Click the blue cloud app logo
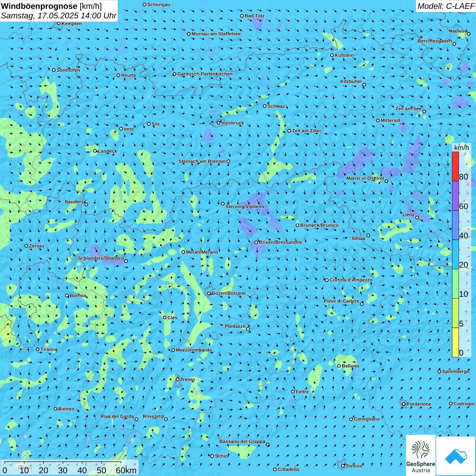Screen dimensions: 476x476 pyautogui.click(x=456, y=456)
